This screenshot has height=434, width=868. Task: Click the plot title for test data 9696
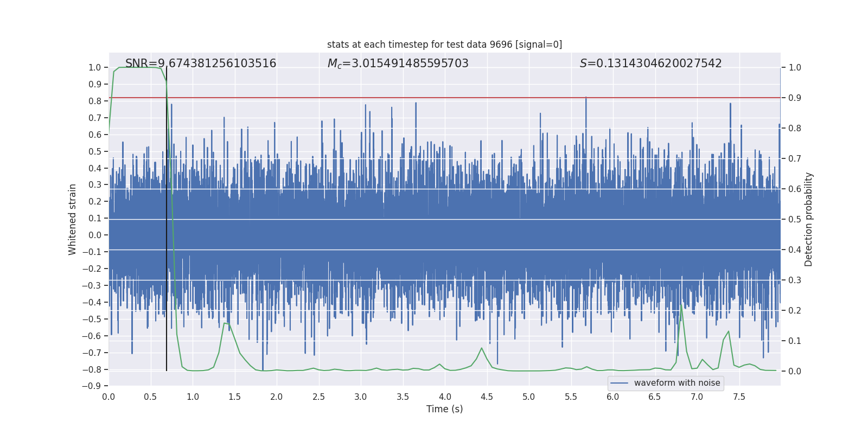pyautogui.click(x=444, y=44)
